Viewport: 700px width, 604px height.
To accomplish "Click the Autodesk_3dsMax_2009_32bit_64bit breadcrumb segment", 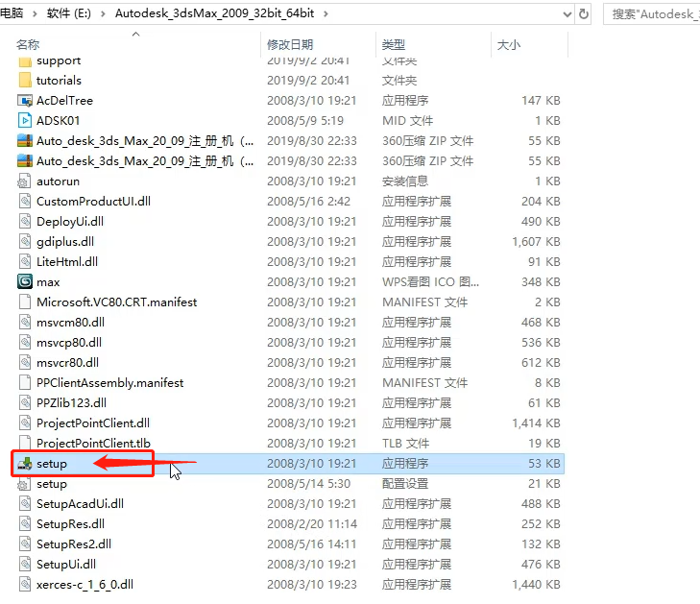I will [215, 13].
